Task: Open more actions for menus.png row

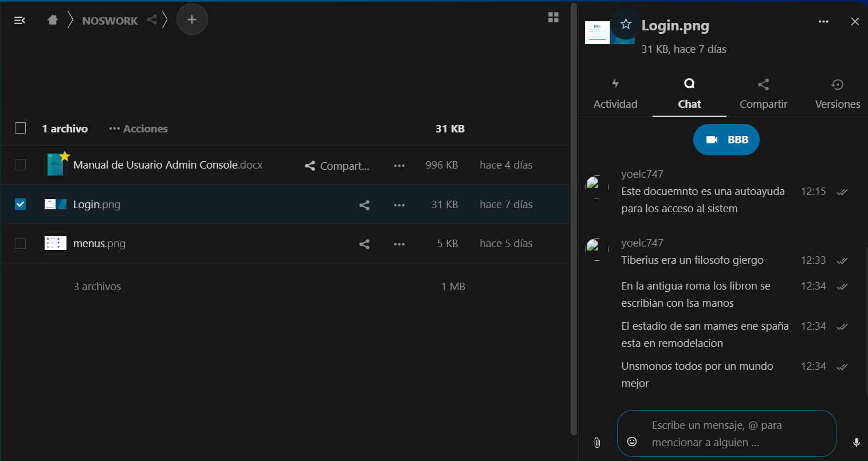Action: coord(399,244)
